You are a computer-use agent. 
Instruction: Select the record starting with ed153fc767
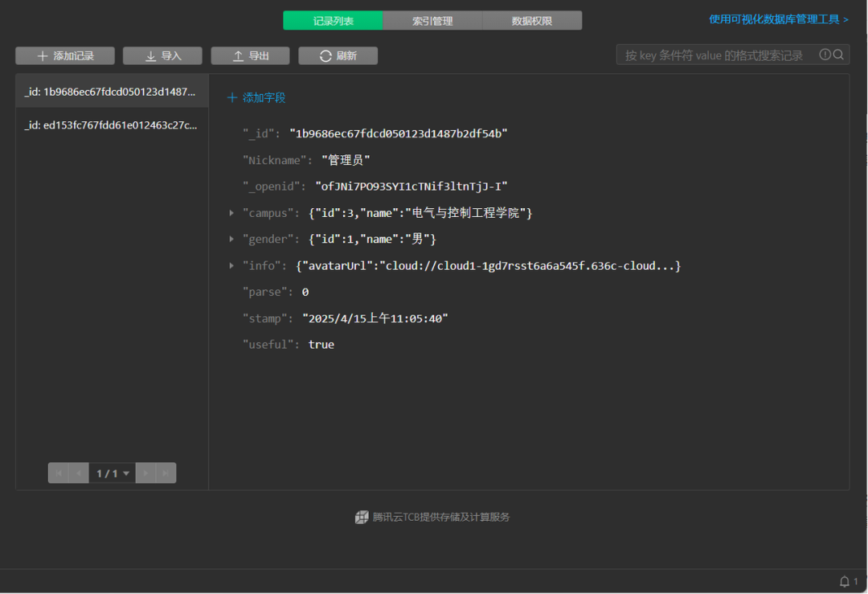tap(111, 125)
